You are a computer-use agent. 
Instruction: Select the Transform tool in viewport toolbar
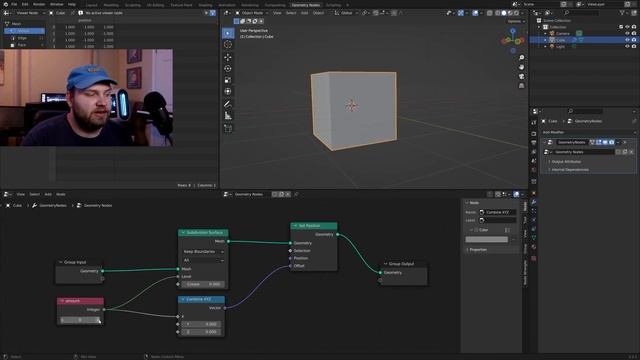point(228,91)
